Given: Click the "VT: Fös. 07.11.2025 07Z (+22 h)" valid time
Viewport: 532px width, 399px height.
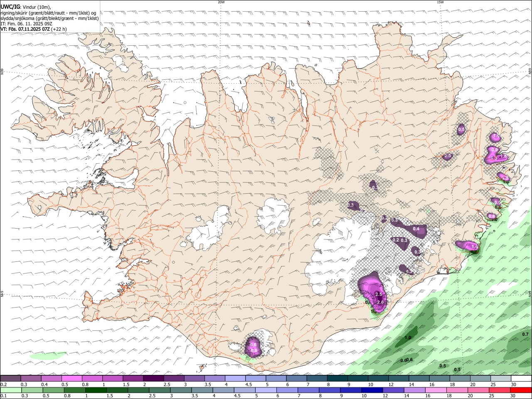Looking at the screenshot, I should click(x=34, y=30).
